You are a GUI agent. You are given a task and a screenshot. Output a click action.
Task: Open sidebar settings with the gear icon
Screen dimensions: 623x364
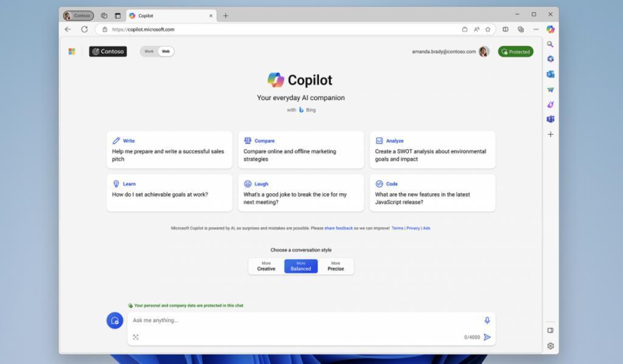[550, 346]
